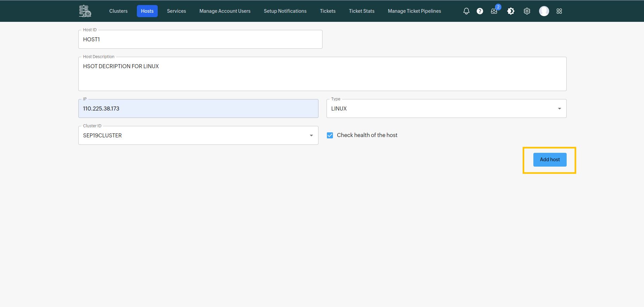Open the help question mark icon
Screen dimensions: 644x307
point(480,11)
